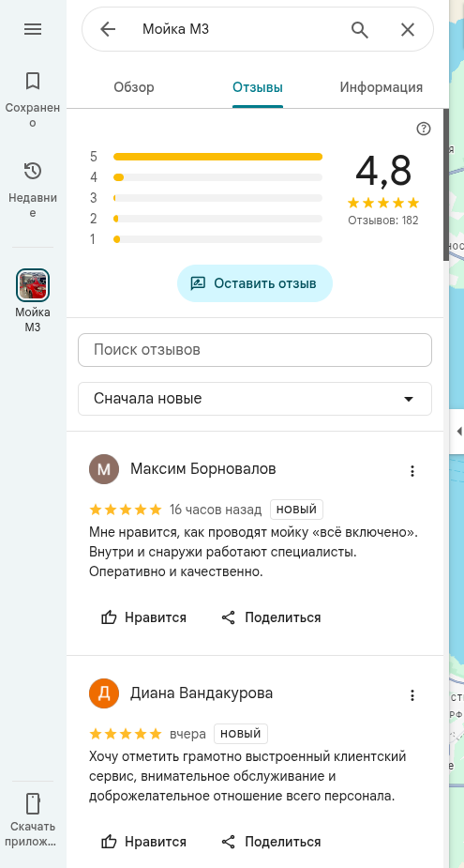Click the panel vertical scrollbar
This screenshot has height=868, width=464.
pos(446,185)
